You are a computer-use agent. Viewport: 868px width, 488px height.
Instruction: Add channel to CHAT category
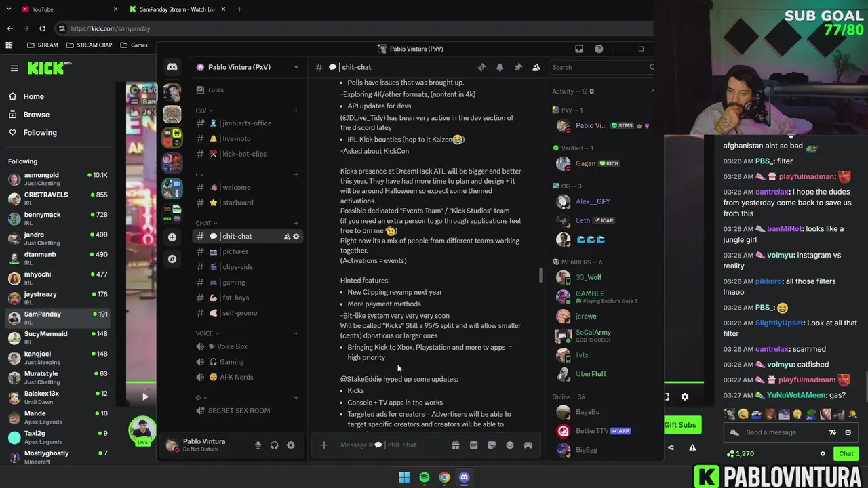click(296, 224)
